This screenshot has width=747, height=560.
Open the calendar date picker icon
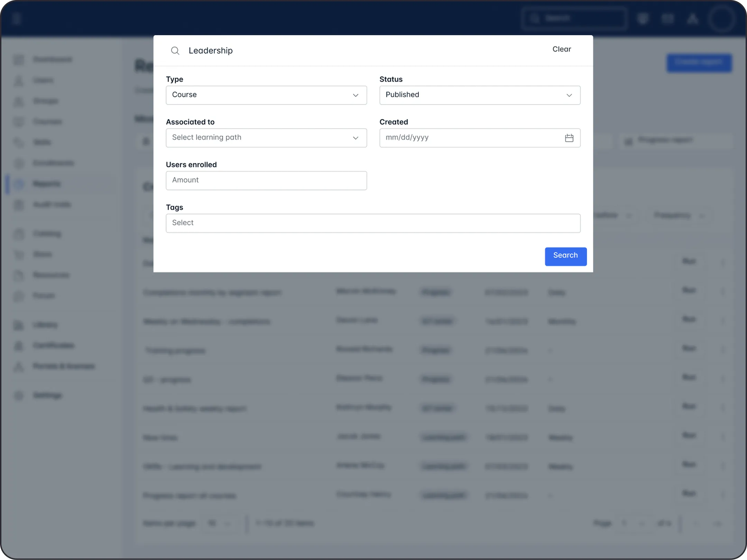(569, 138)
